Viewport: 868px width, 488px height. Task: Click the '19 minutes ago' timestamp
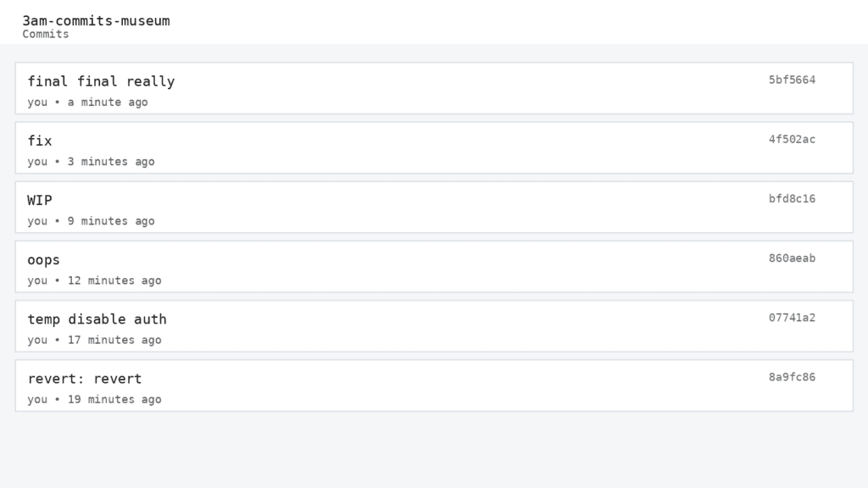tap(114, 399)
